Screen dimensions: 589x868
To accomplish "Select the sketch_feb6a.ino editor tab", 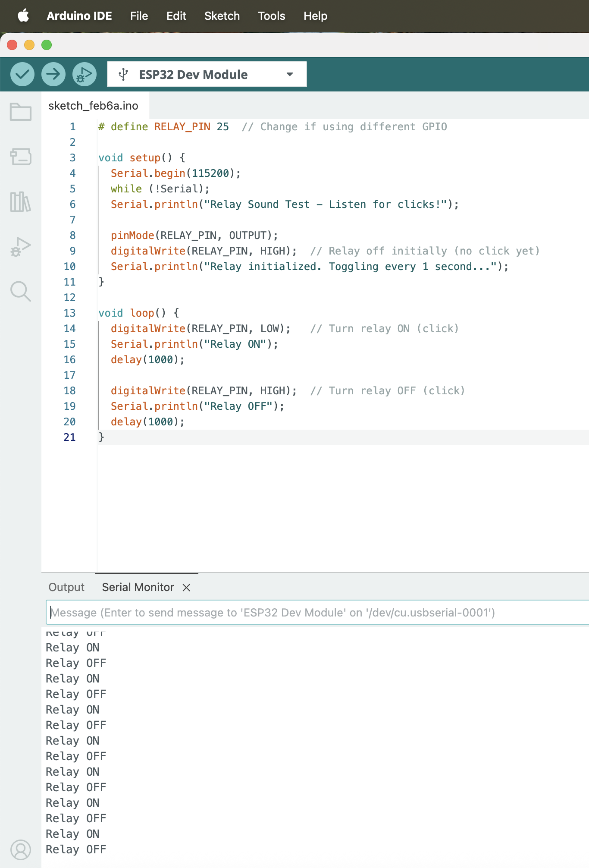I will click(x=93, y=106).
